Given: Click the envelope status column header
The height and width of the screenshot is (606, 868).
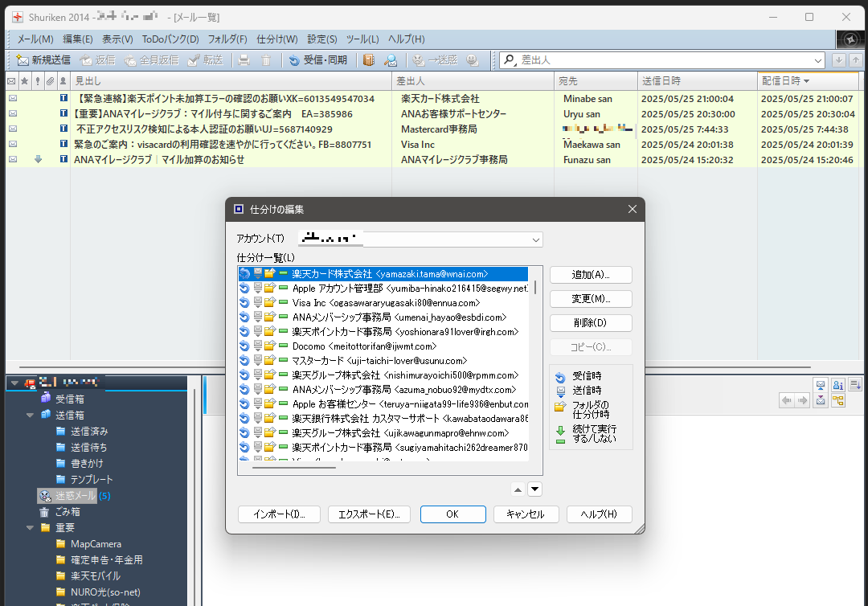Looking at the screenshot, I should pos(11,81).
